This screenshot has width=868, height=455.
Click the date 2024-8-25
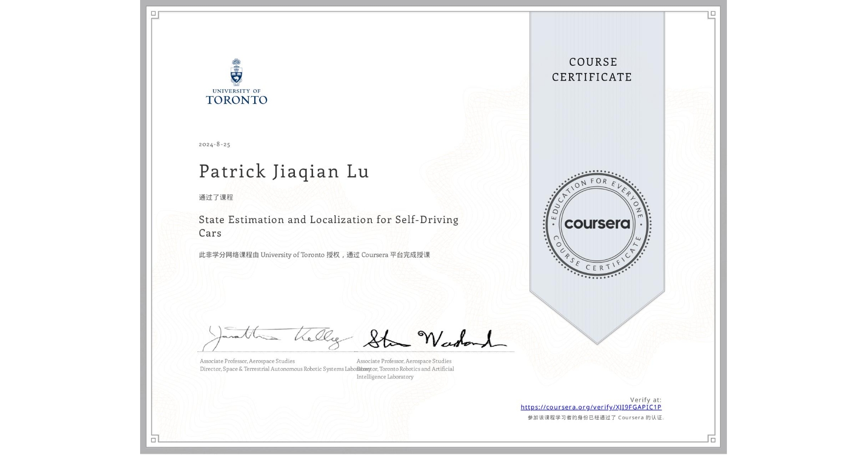coord(214,145)
